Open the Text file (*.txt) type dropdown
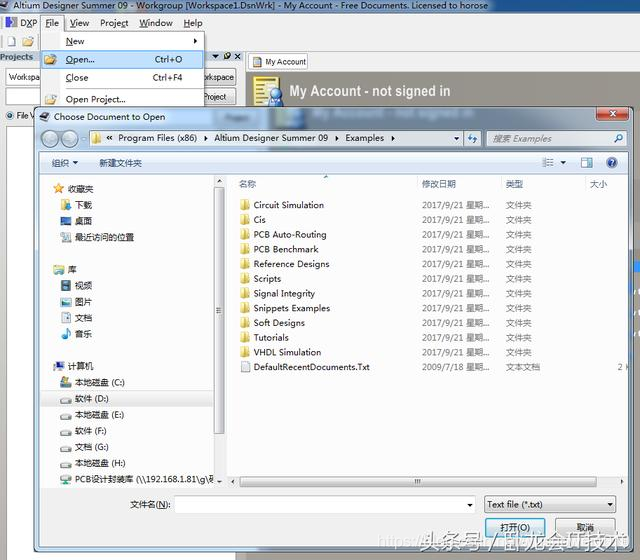The width and height of the screenshot is (640, 560). tap(550, 504)
